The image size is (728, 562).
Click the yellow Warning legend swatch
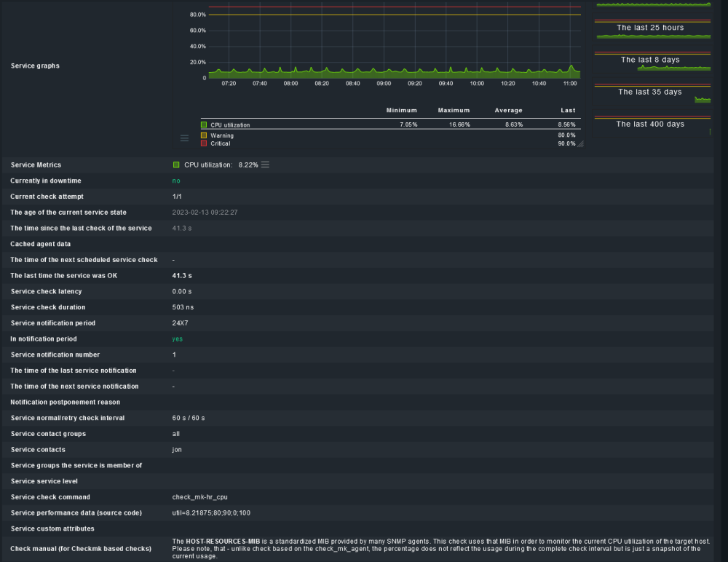tap(204, 135)
